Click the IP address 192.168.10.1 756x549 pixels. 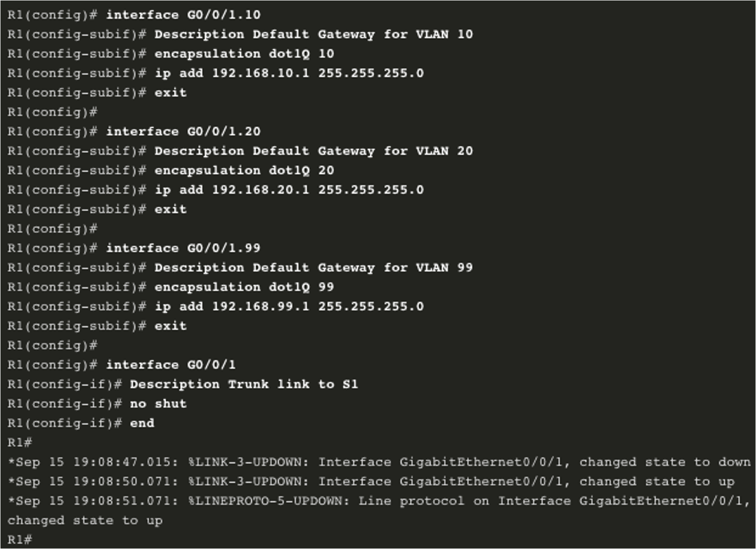(x=261, y=73)
